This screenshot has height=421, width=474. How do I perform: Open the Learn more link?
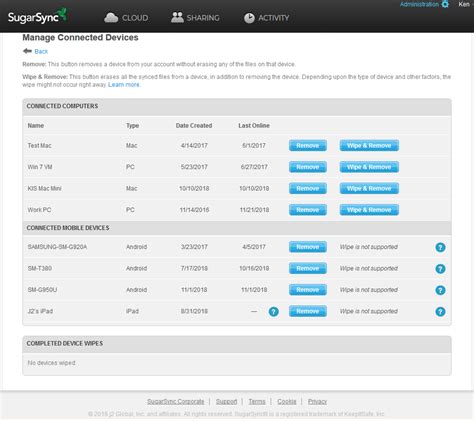(x=124, y=85)
